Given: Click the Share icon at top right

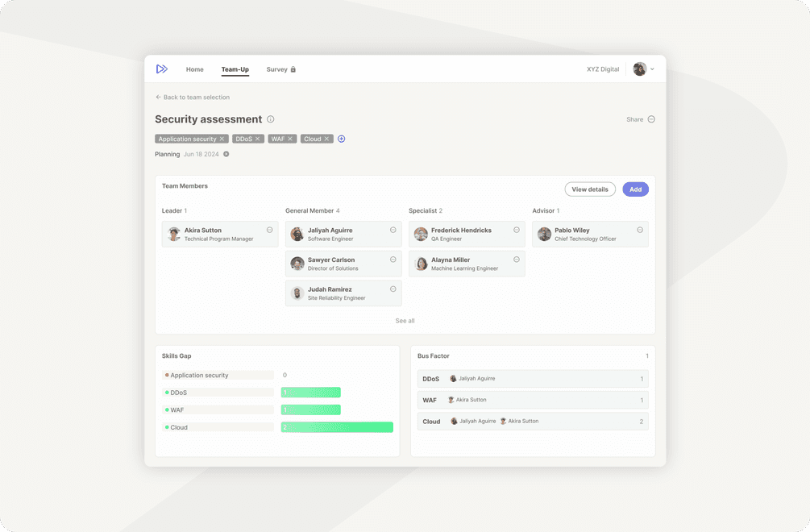Looking at the screenshot, I should tap(650, 118).
